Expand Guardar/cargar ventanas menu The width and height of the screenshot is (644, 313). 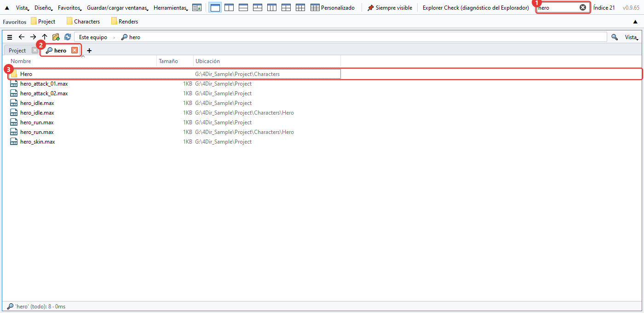(118, 8)
